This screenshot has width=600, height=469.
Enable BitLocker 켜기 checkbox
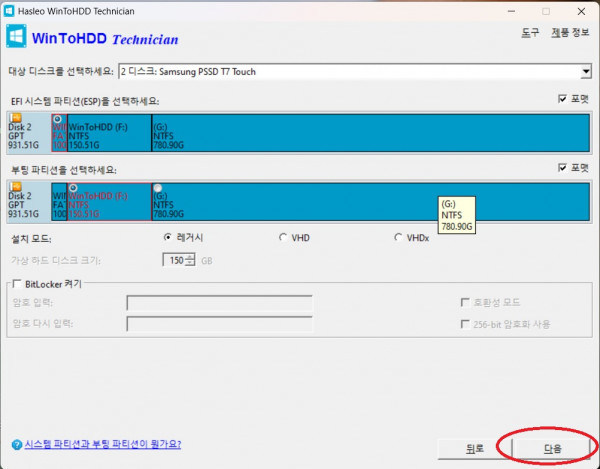[17, 284]
